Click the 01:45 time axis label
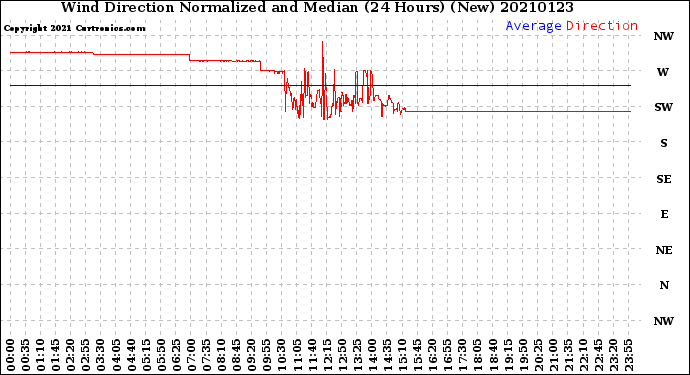Screen dimensions: 690x375 pos(55,355)
